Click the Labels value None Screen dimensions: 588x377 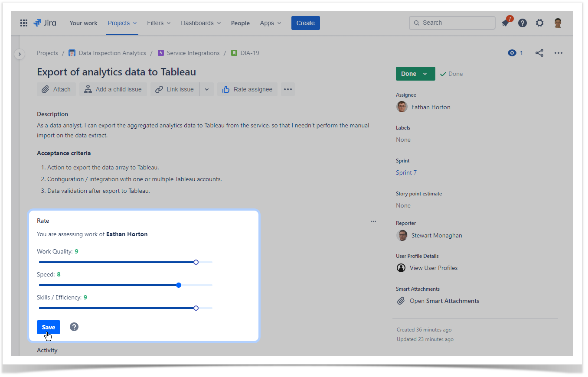tap(403, 140)
